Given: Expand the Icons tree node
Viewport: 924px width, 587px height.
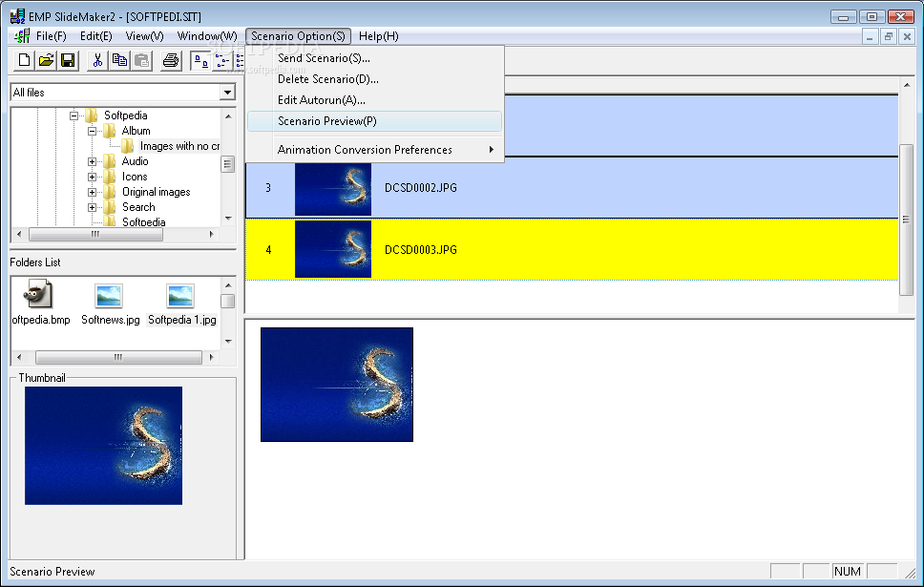Looking at the screenshot, I should pos(92,177).
